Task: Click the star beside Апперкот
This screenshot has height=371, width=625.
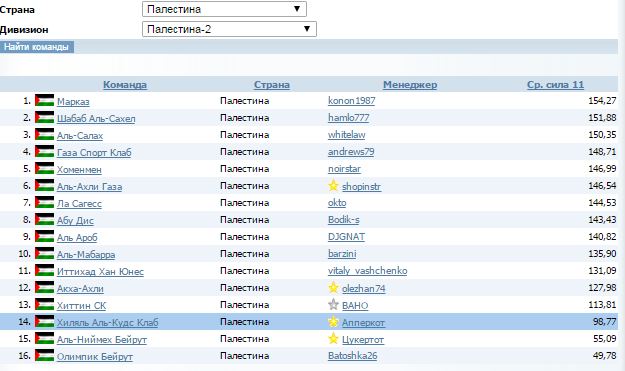Action: (333, 322)
